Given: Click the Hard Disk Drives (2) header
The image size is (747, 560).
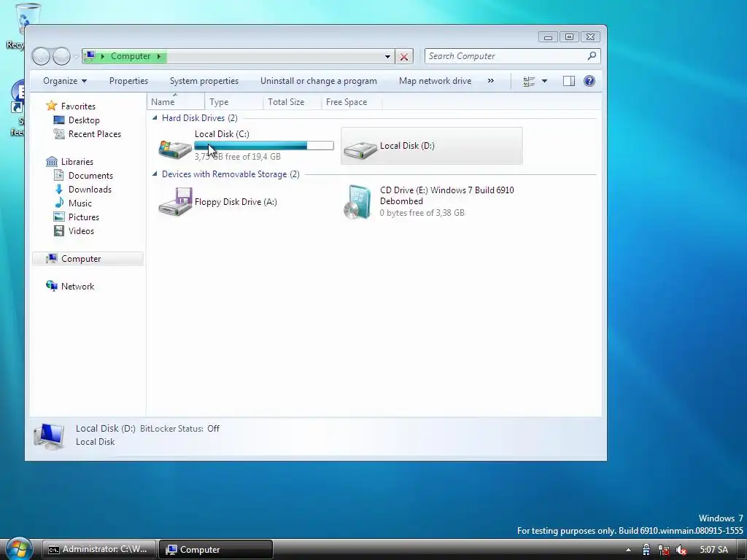Looking at the screenshot, I should click(x=200, y=117).
